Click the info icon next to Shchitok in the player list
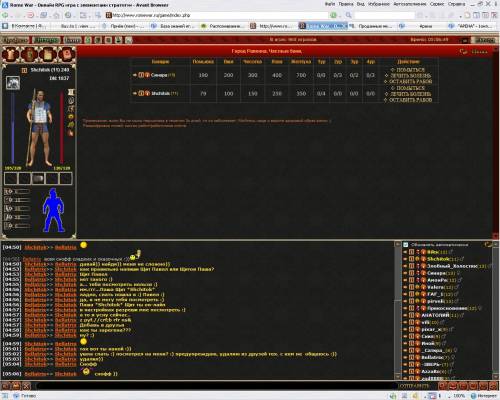The height and width of the screenshot is (400, 500). click(x=411, y=259)
